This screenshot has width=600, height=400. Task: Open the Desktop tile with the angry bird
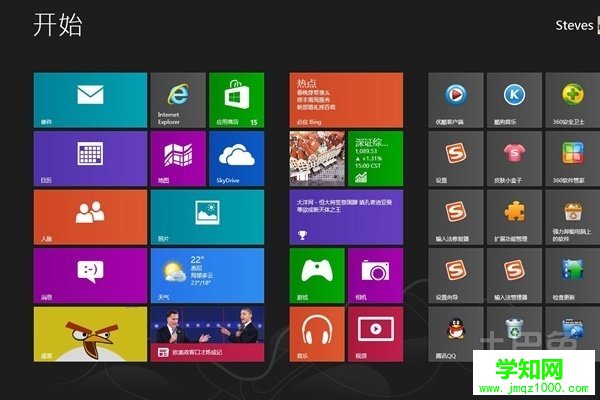point(90,334)
